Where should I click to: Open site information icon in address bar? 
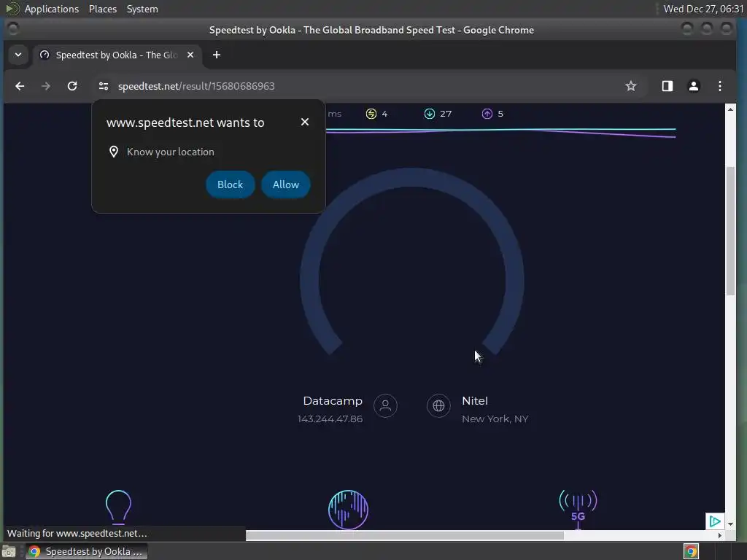[104, 86]
